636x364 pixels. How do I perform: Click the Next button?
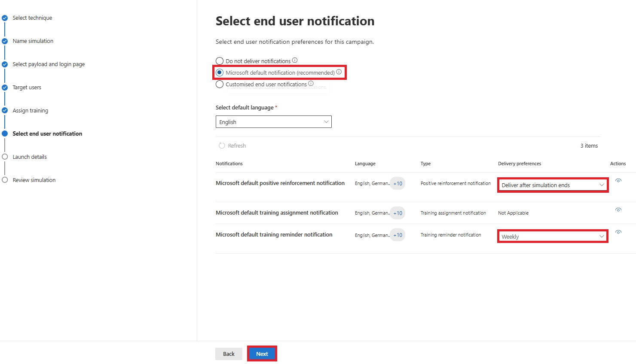tap(262, 353)
